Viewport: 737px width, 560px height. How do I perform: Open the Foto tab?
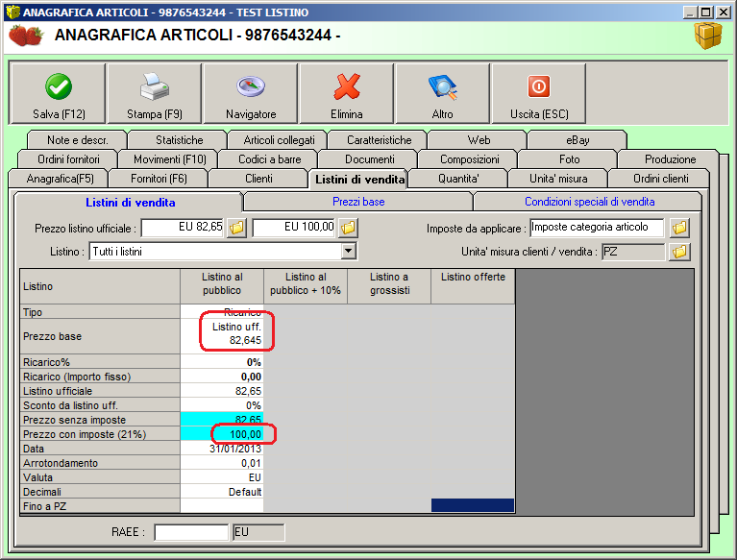[569, 159]
